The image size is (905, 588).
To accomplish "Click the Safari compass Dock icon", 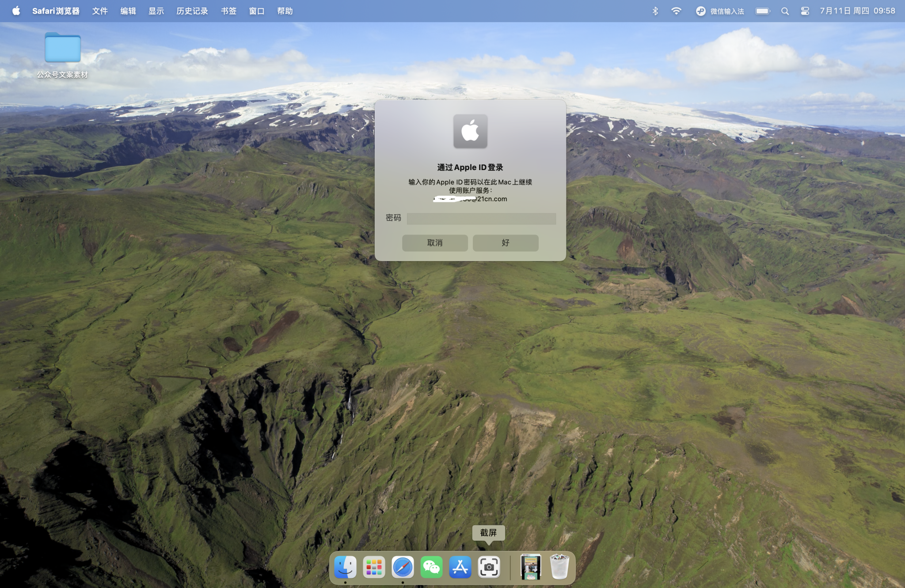I will click(403, 567).
